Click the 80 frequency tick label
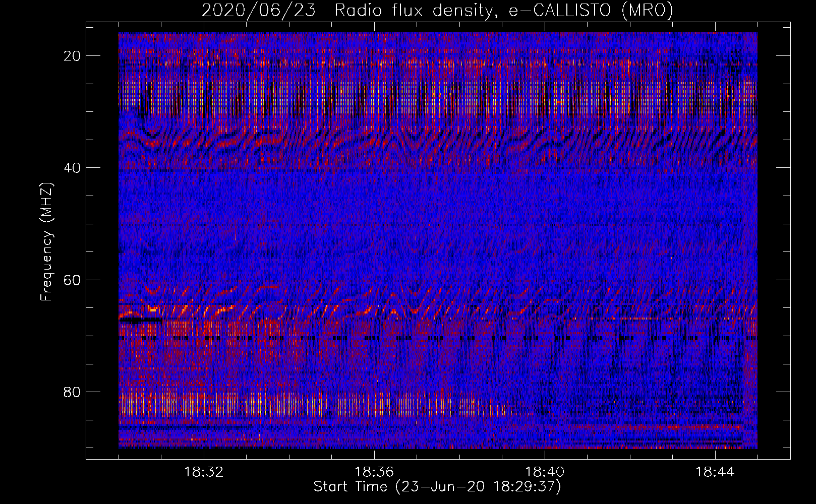The image size is (816, 504). [73, 392]
